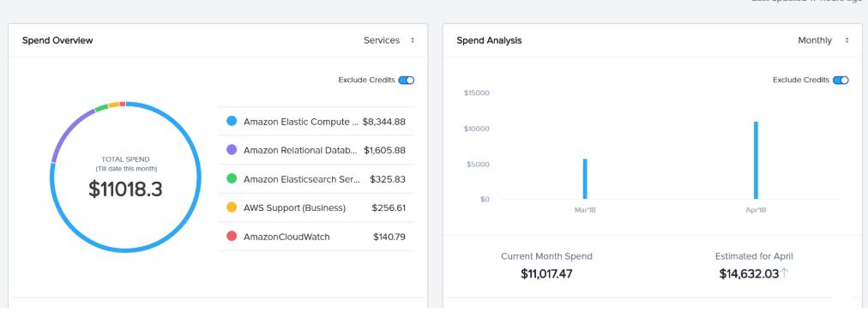Click the yellow AWS Support legend dot
Image resolution: width=868 pixels, height=324 pixels.
click(x=232, y=207)
